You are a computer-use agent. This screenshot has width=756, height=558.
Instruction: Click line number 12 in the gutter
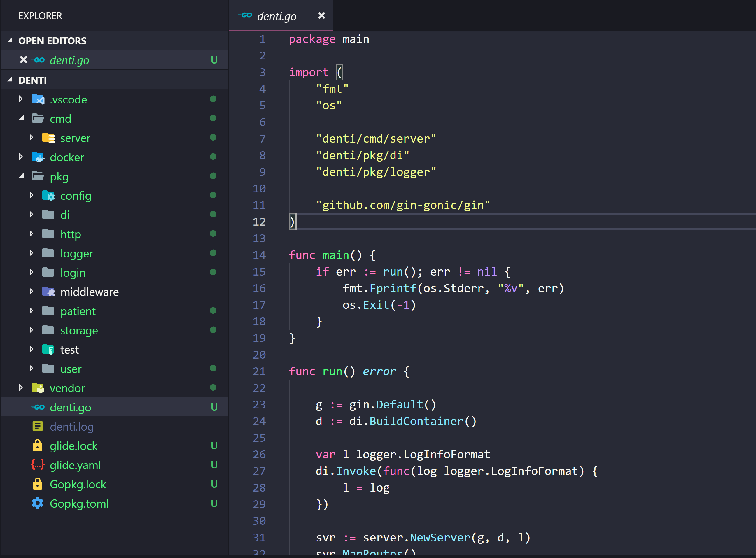(259, 222)
